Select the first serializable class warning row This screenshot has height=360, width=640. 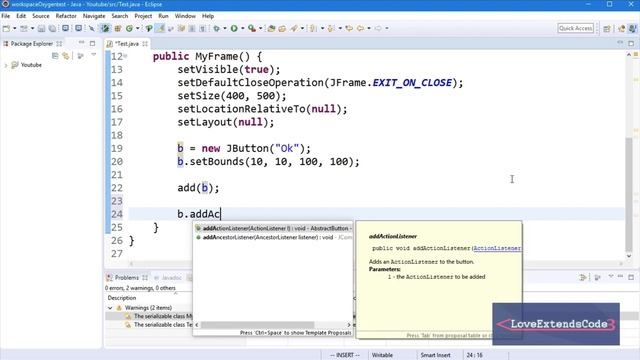click(x=163, y=316)
